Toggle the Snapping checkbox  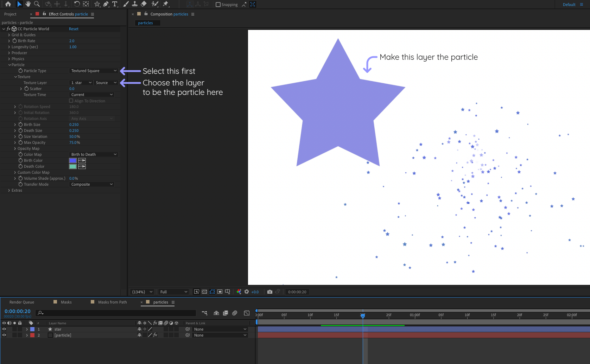click(218, 5)
